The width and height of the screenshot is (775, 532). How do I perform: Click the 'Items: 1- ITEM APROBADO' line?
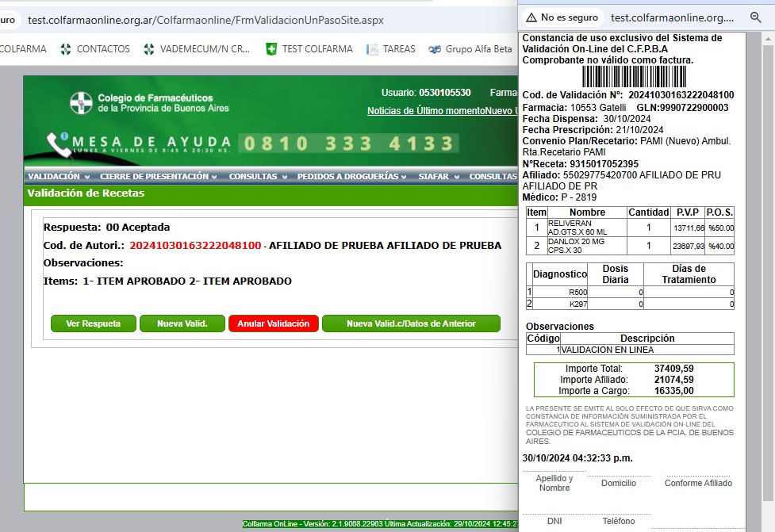tap(167, 281)
